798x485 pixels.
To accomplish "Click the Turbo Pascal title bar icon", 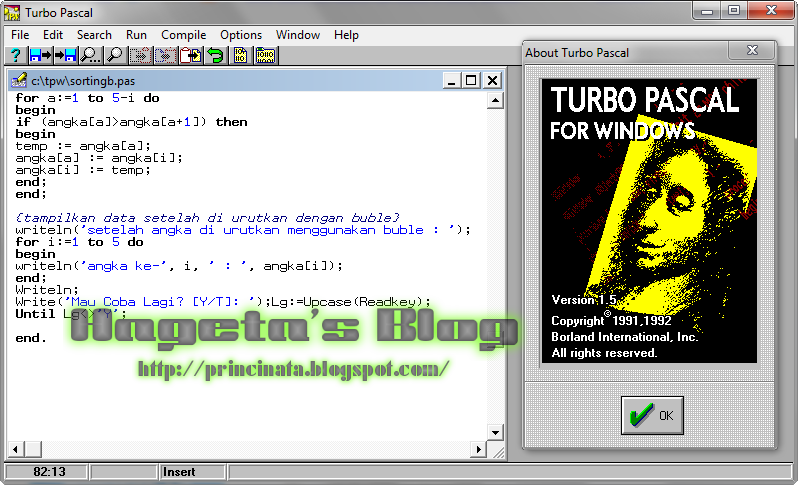I will click(x=12, y=12).
